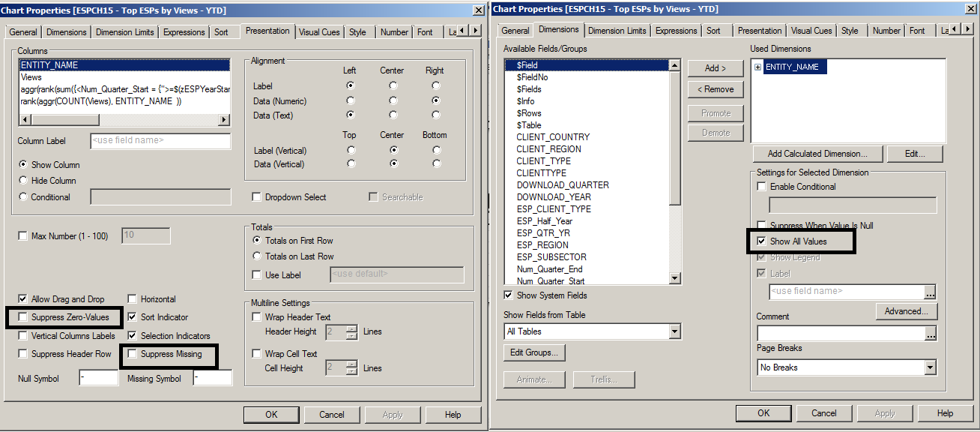Click the Add Calculated Dimension button
The height and width of the screenshot is (432, 980).
(817, 154)
